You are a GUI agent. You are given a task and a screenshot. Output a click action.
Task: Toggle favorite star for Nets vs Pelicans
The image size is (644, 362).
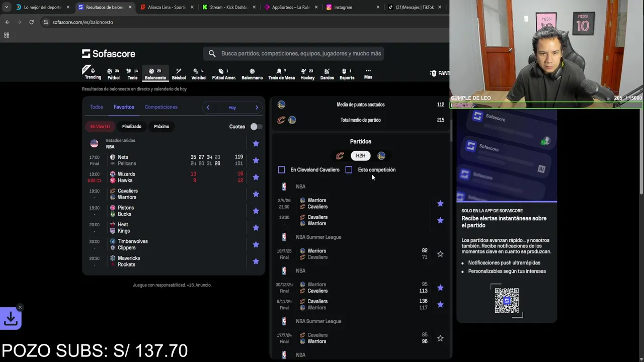256,160
